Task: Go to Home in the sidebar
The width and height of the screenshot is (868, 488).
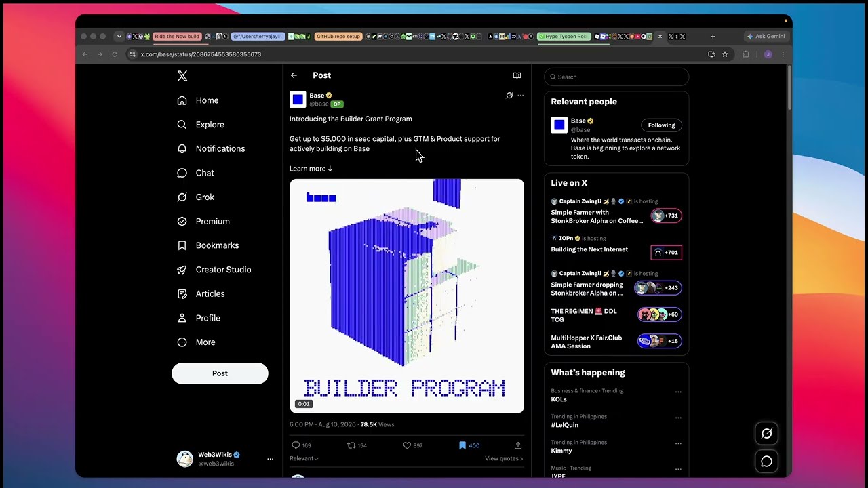Action: [198, 100]
